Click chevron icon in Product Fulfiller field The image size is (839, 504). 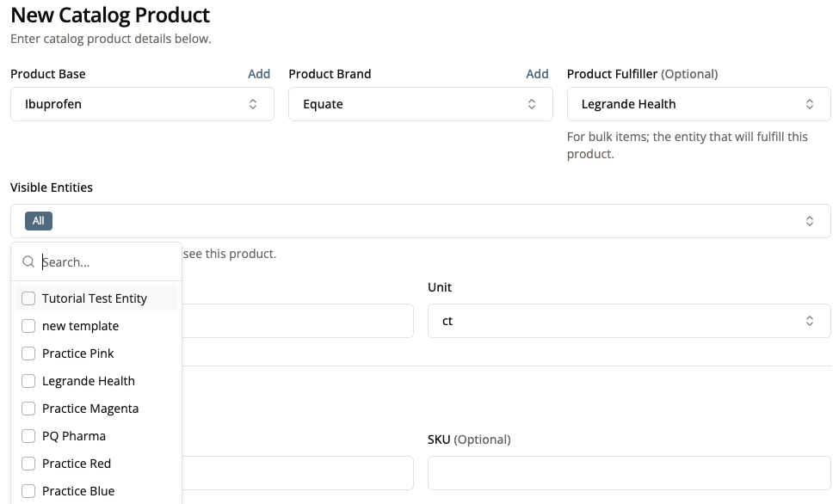[810, 104]
